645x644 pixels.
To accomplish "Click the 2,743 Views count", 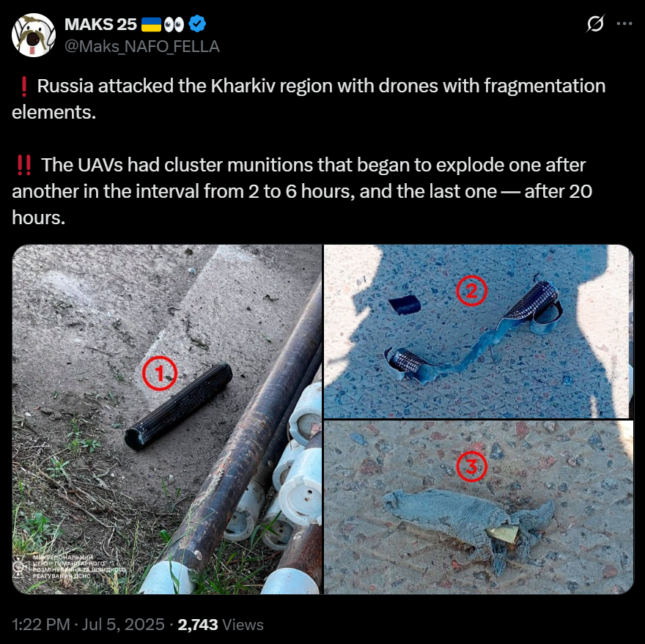I will 221,624.
